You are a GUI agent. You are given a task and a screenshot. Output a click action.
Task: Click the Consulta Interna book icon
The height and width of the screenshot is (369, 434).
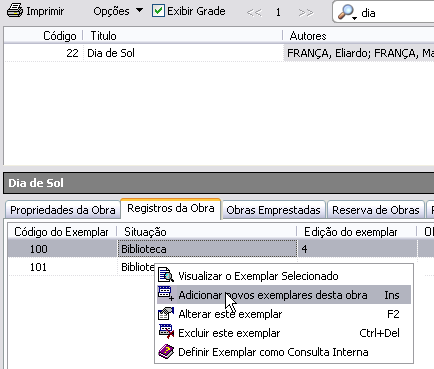pos(166,351)
